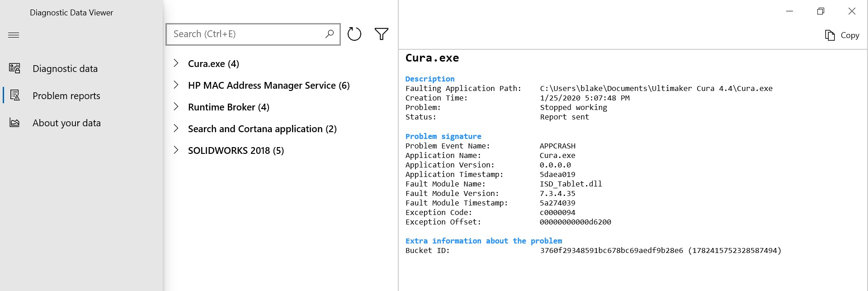Image resolution: width=868 pixels, height=291 pixels.
Task: Click the Problem signature section heading
Action: coord(443,136)
